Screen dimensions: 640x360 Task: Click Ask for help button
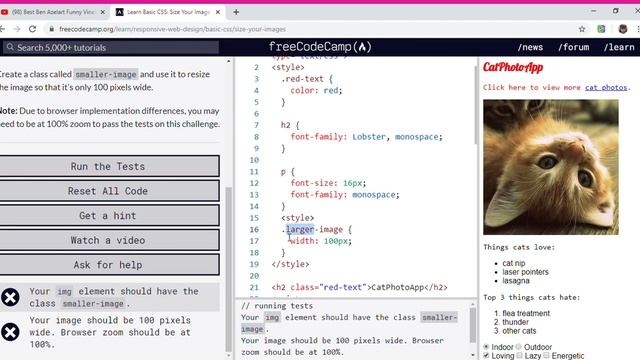point(108,264)
